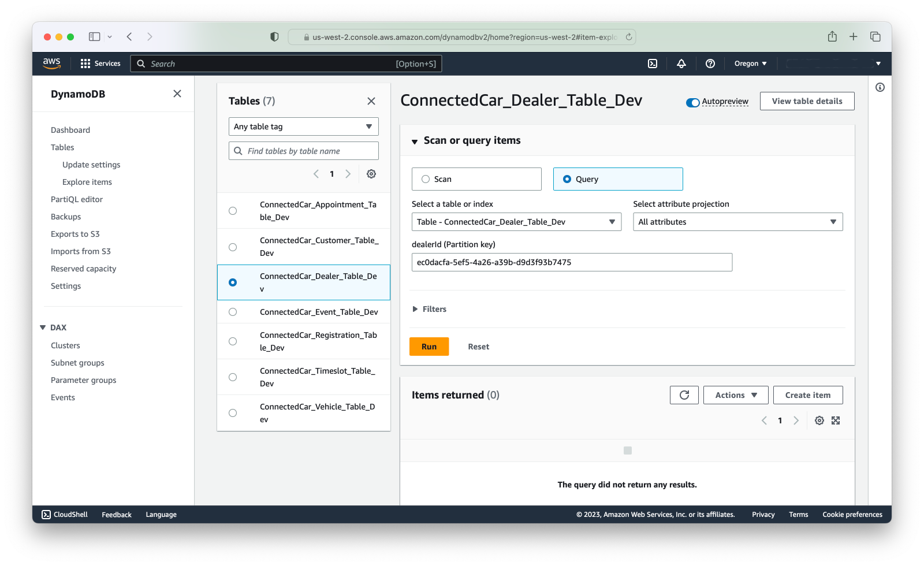
Task: Refresh the items returned list
Action: (684, 395)
